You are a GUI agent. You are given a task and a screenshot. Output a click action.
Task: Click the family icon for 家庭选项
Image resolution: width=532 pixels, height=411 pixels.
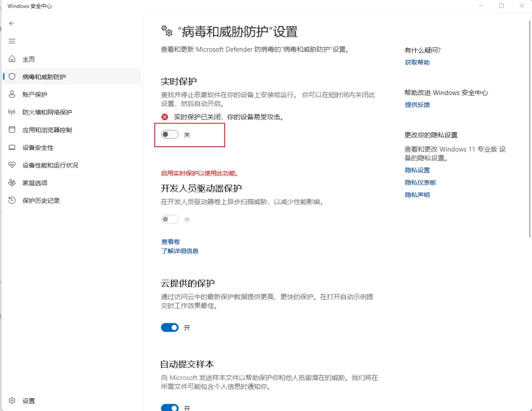[x=12, y=183]
